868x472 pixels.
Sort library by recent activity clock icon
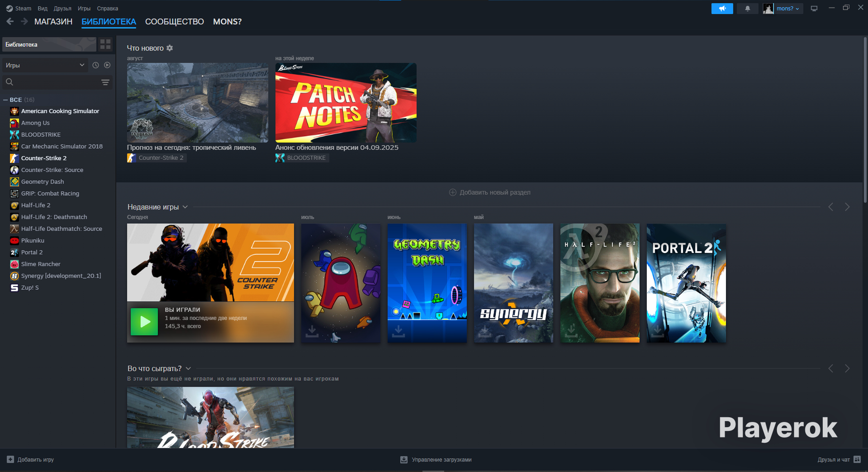pyautogui.click(x=96, y=65)
